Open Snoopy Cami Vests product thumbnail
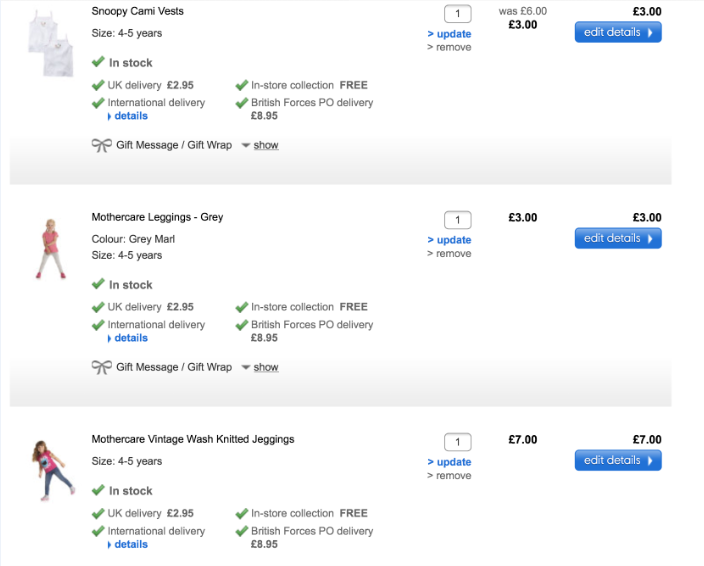 48,46
